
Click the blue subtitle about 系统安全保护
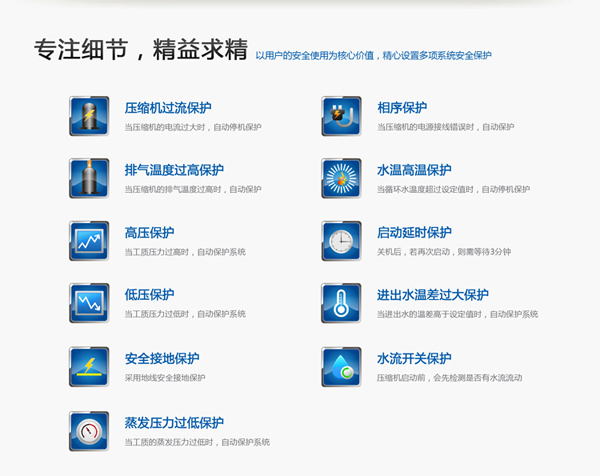click(373, 55)
